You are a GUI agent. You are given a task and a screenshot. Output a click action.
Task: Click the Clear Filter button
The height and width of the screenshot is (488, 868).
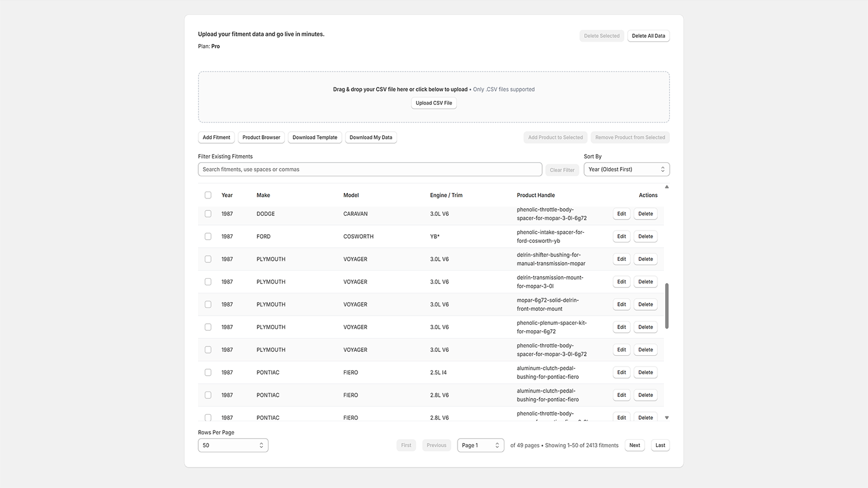(x=562, y=170)
